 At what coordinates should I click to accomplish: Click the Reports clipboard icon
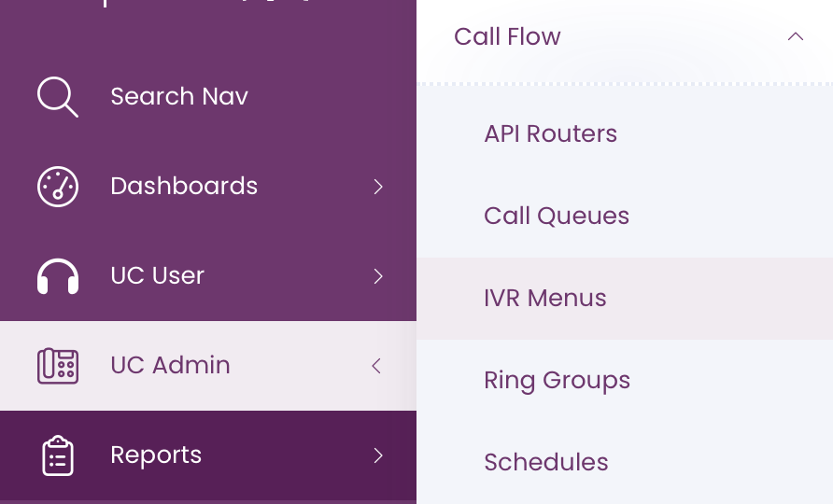point(58,455)
